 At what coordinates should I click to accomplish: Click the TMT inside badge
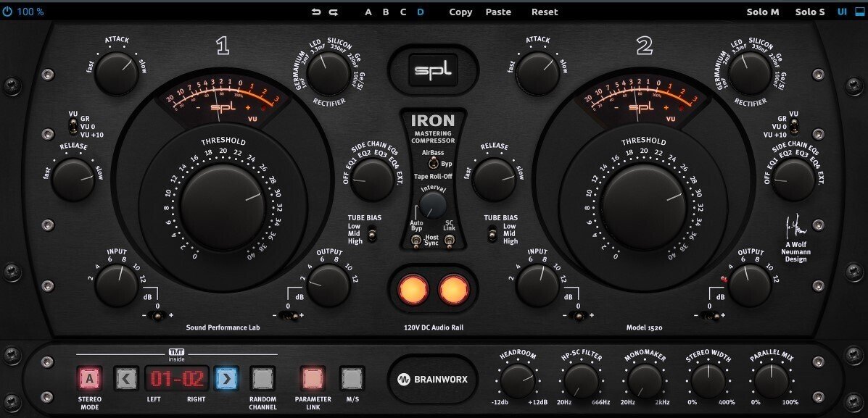tap(177, 355)
